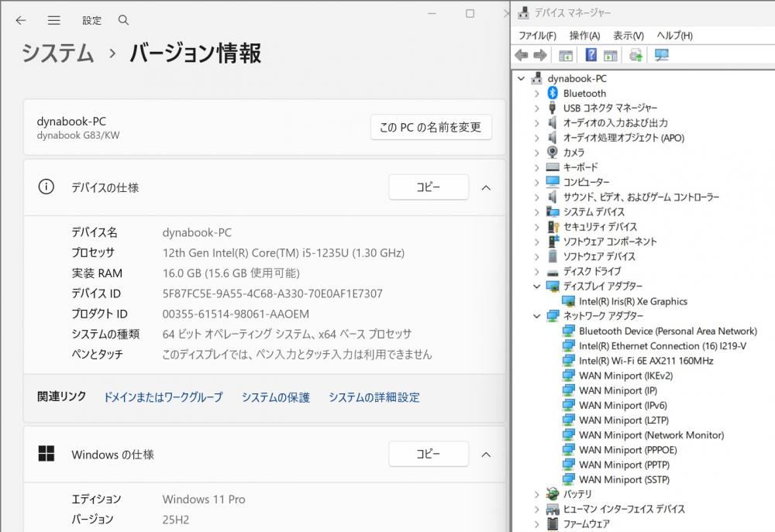Image resolution: width=775 pixels, height=532 pixels.
Task: Click the battery category icon
Action: click(553, 493)
